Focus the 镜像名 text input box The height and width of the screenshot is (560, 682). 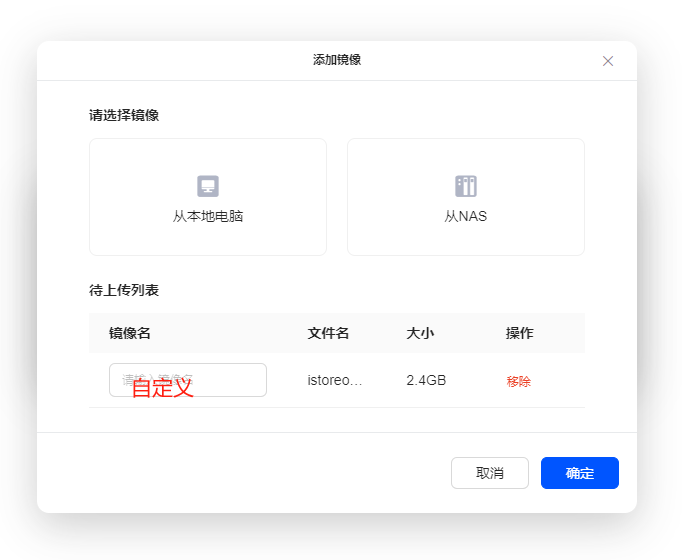click(x=230, y=380)
